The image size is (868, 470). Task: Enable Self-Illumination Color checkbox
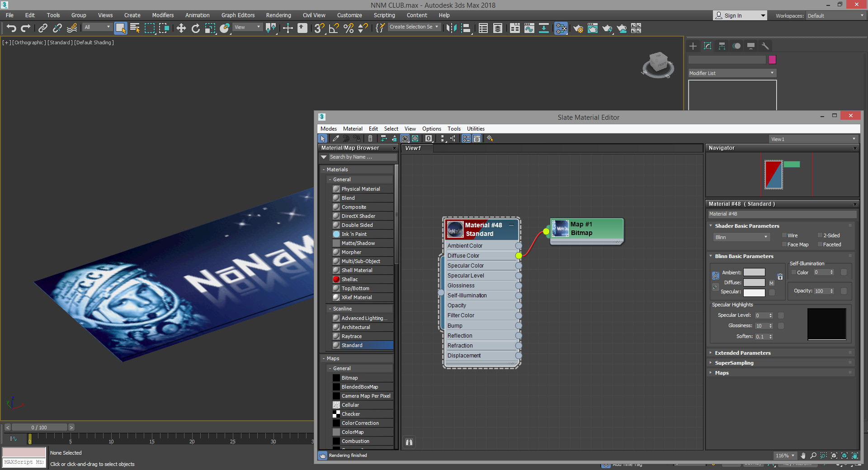coord(794,273)
